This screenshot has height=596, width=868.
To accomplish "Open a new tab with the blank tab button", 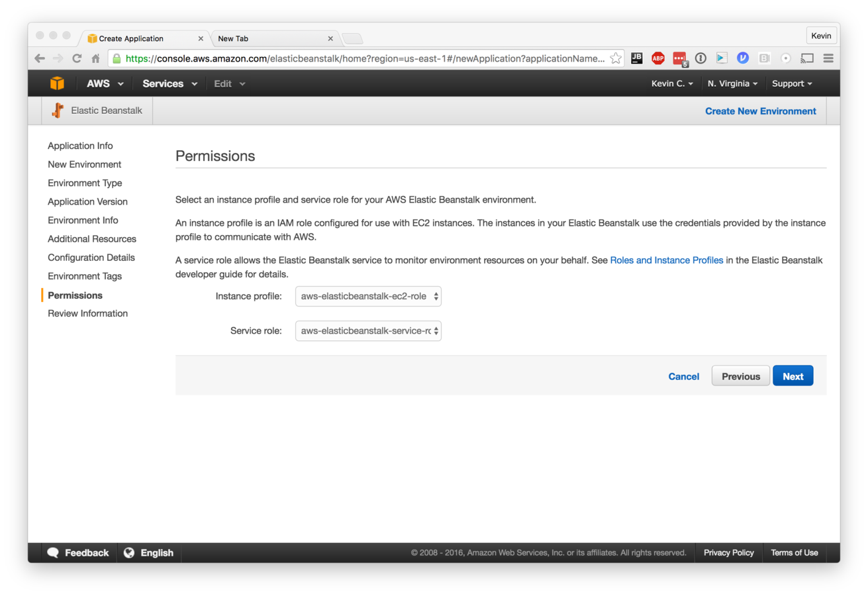I will click(352, 38).
